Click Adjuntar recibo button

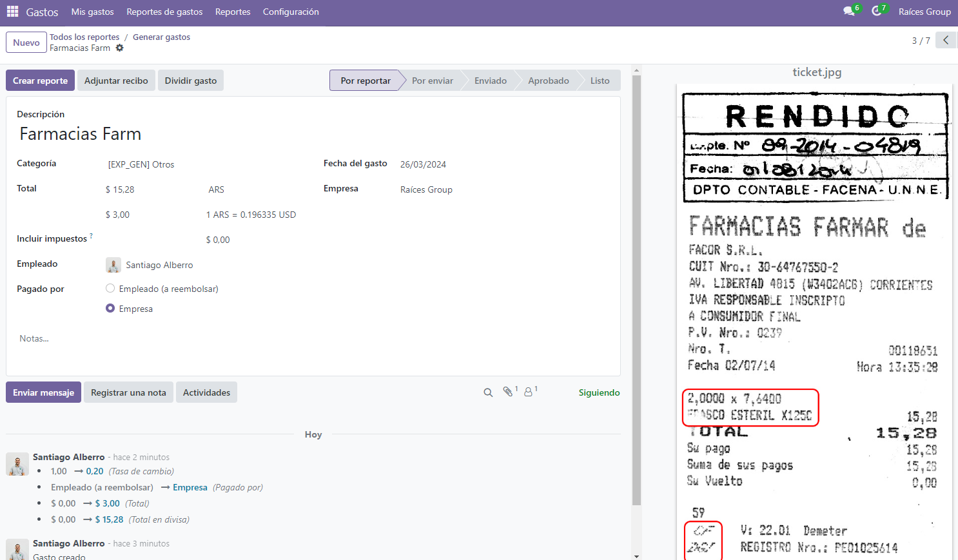click(116, 81)
